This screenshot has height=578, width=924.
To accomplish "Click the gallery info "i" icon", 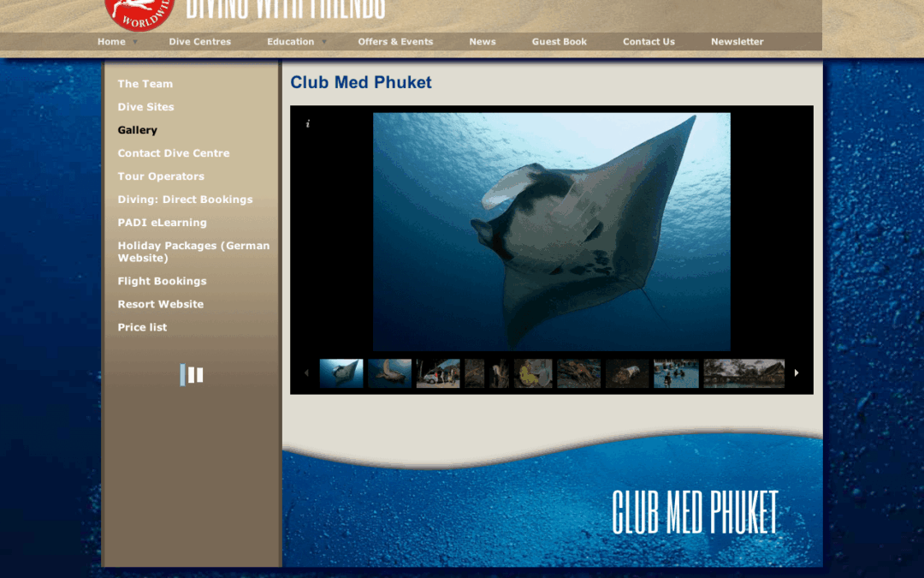I will (308, 123).
